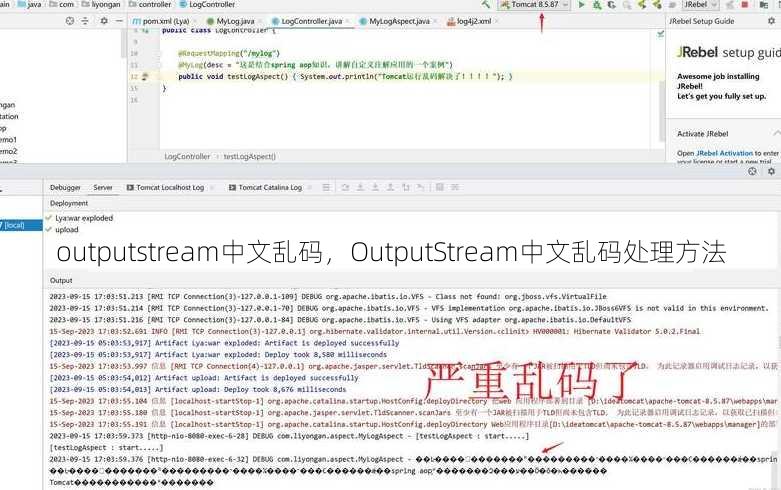Click the locate-in-project target icon
Viewport: 781px width, 490px height.
tap(70, 21)
